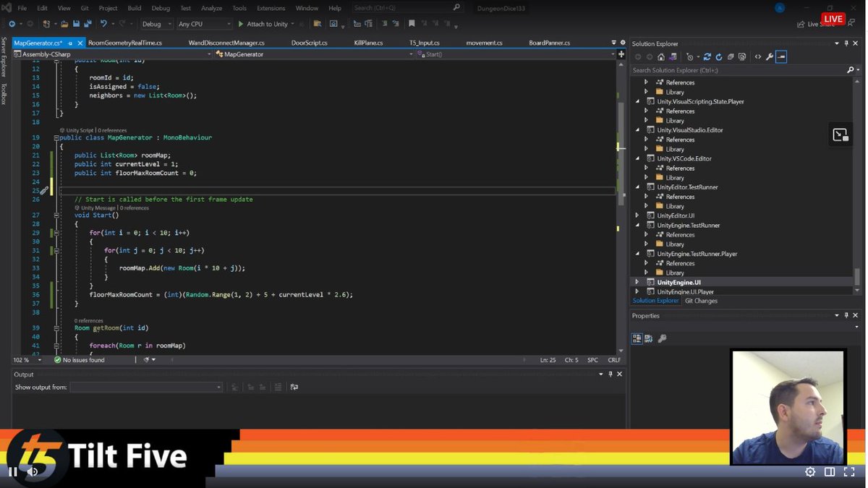
Task: Pin the MapGenerator.cs tab
Action: pyautogui.click(x=71, y=43)
